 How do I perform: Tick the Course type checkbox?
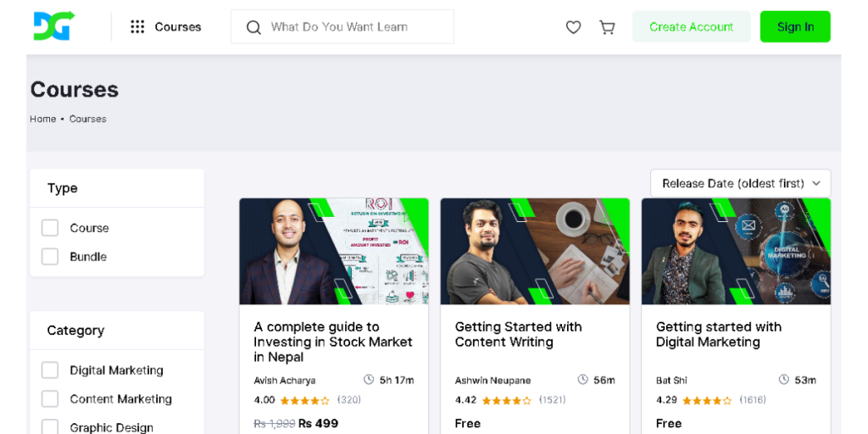pyautogui.click(x=50, y=227)
